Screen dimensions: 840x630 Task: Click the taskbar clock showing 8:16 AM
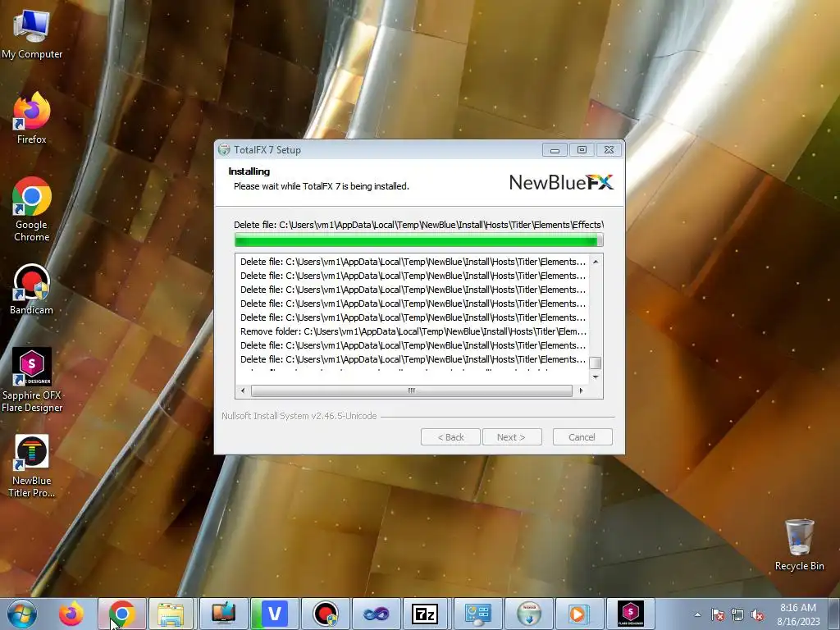(x=798, y=614)
